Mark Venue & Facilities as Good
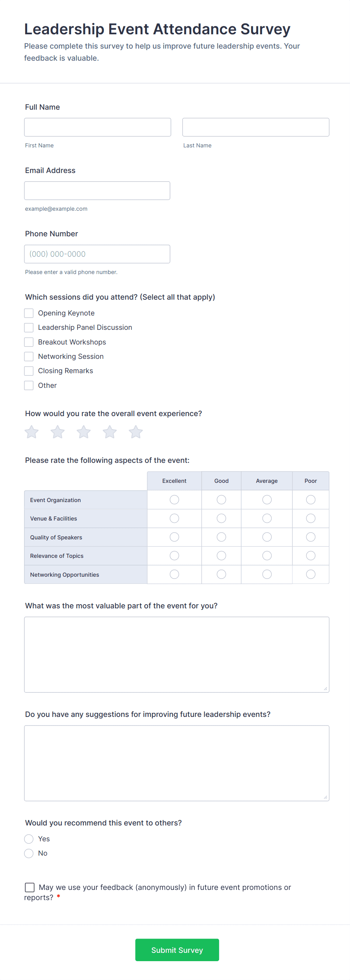350x980 pixels. pos(221,518)
